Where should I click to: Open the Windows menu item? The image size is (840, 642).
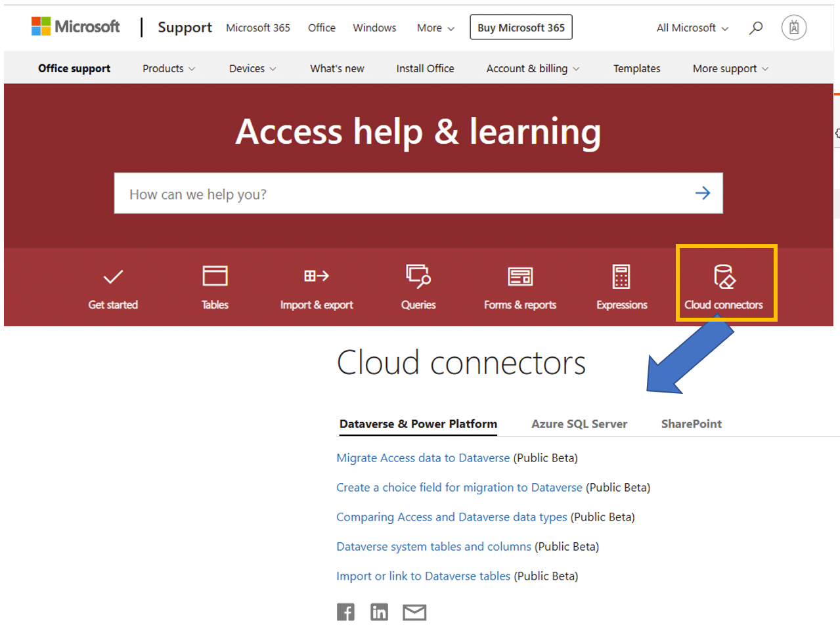[374, 28]
